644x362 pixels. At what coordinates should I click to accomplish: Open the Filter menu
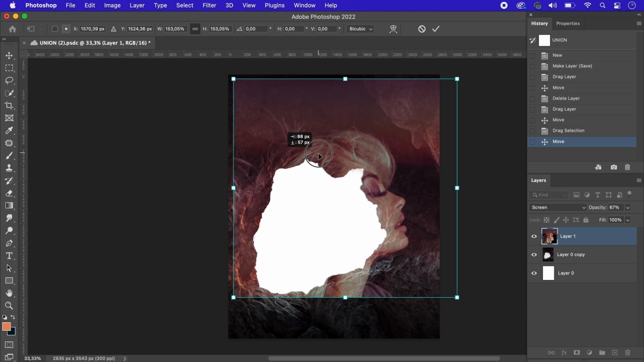[209, 6]
